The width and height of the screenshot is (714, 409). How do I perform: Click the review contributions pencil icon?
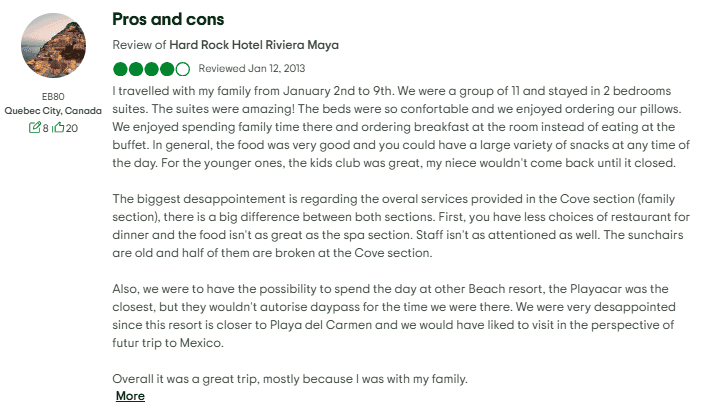click(36, 128)
